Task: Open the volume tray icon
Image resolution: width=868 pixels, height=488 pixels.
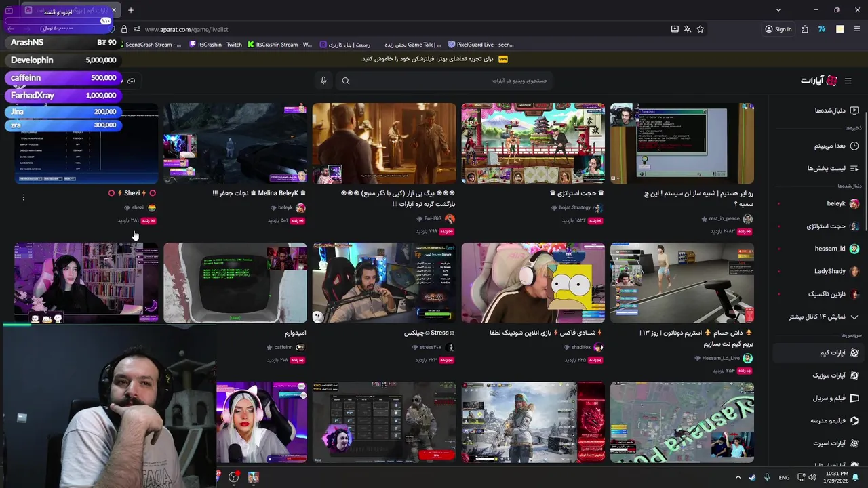Action: [812, 477]
